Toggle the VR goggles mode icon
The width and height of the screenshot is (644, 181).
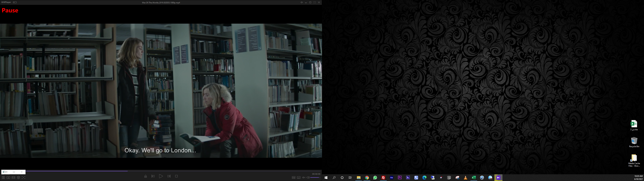[13, 177]
